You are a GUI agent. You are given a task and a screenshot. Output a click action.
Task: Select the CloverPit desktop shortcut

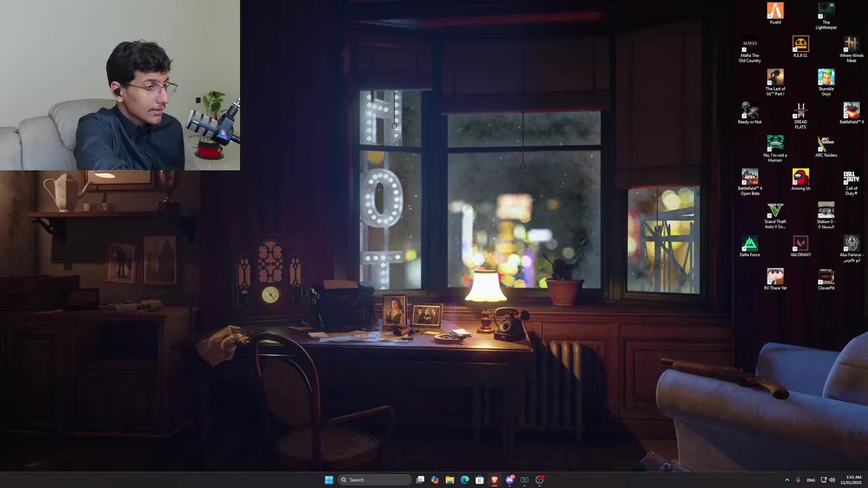826,279
